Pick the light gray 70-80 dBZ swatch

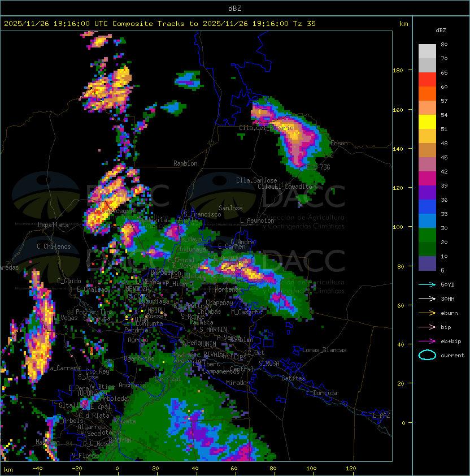[x=427, y=51]
